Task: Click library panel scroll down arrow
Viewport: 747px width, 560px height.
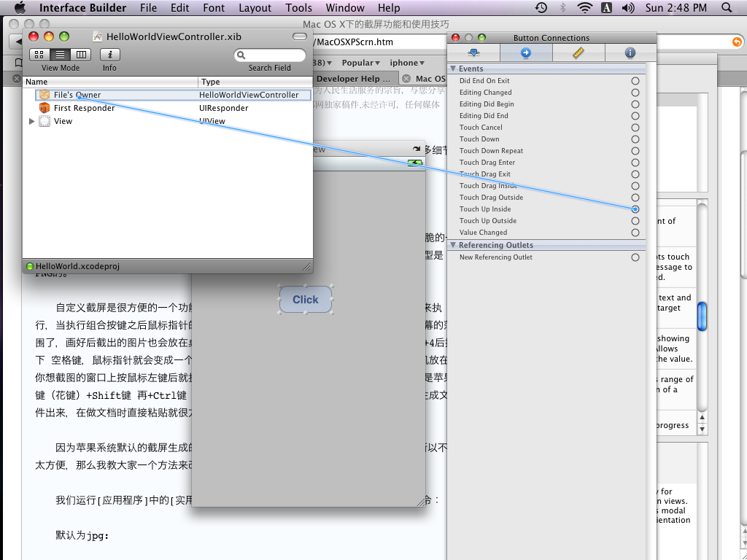Action: click(x=702, y=429)
